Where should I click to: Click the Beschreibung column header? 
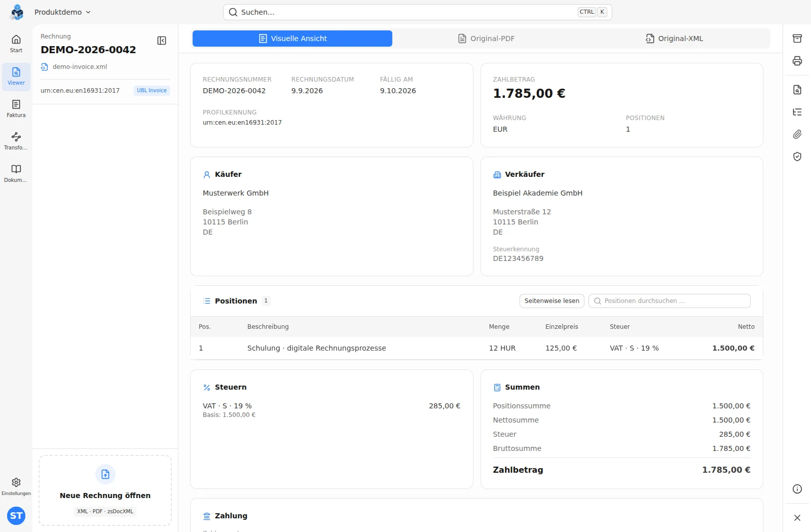[268, 327]
